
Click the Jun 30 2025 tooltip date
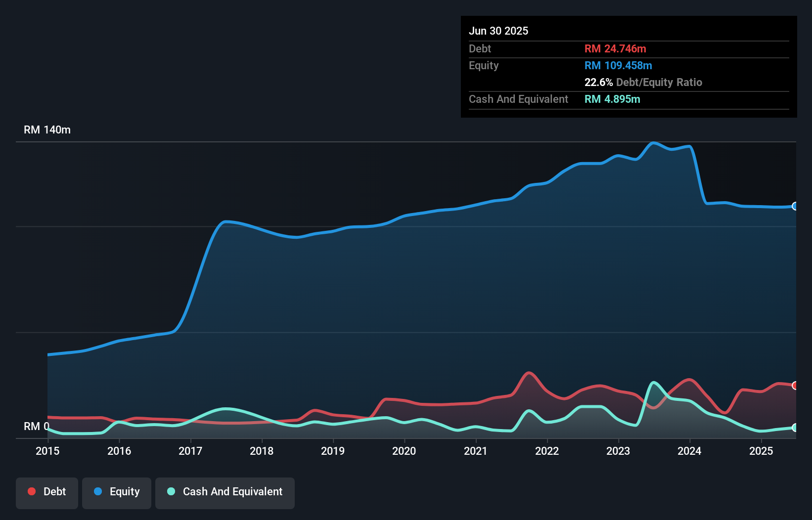tap(498, 31)
